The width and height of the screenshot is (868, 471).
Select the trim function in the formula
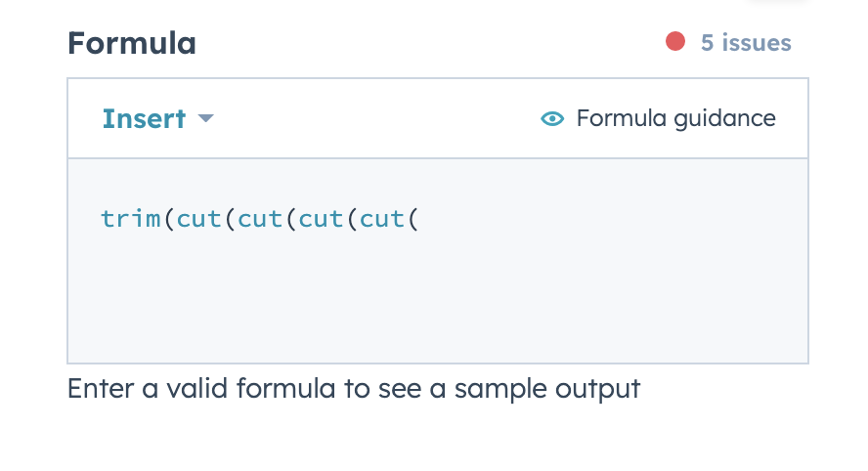pos(131,218)
